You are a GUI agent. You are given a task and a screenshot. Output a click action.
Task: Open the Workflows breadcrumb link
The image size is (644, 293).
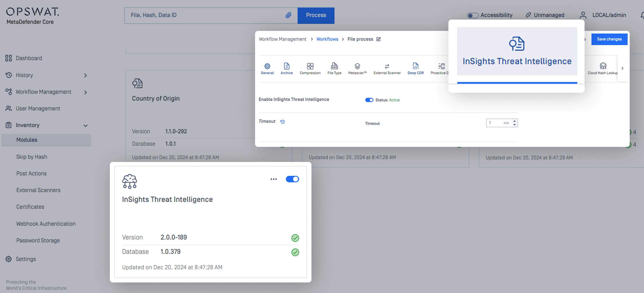pyautogui.click(x=327, y=39)
